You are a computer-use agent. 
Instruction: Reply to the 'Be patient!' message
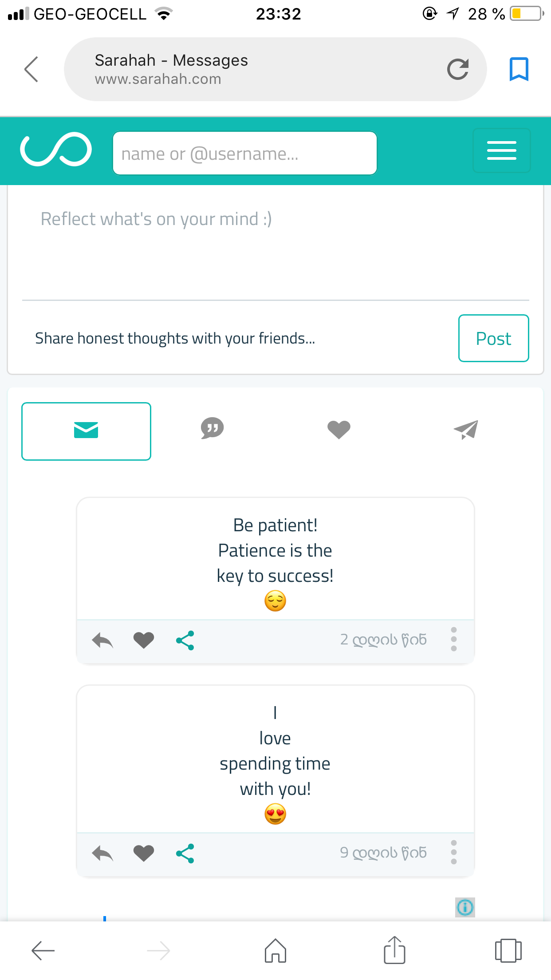[x=102, y=640]
